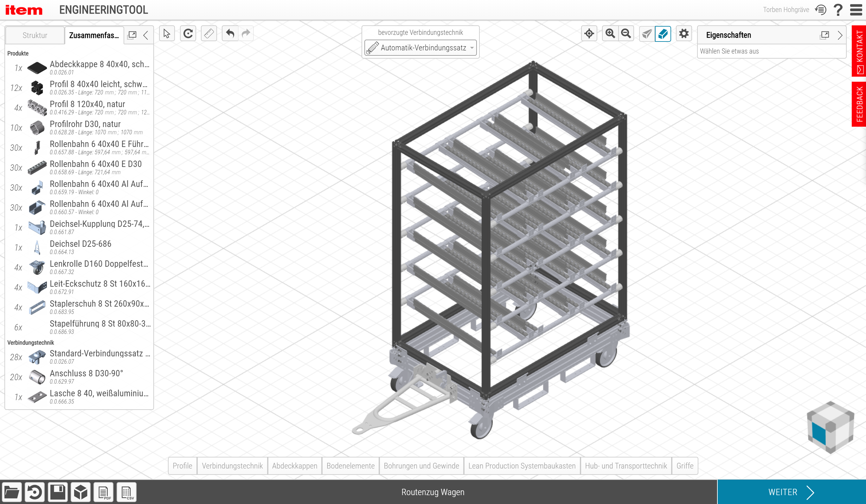866x504 pixels.
Task: Activate the ruler measurement tool
Action: (x=209, y=34)
